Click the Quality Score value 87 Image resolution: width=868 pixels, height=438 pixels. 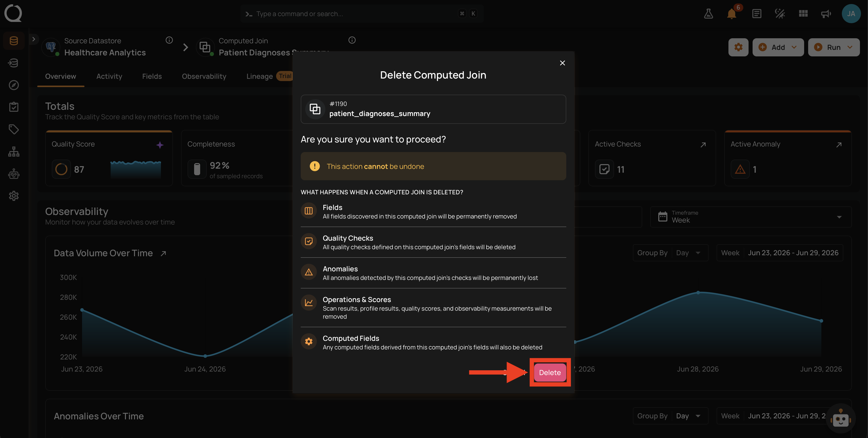(79, 169)
